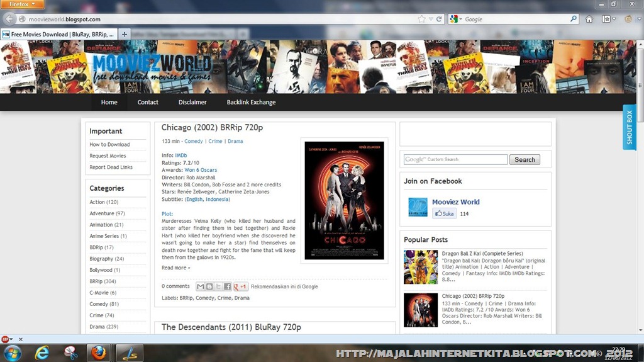Share post on the Facebook icon
This screenshot has height=362, width=644.
(227, 286)
